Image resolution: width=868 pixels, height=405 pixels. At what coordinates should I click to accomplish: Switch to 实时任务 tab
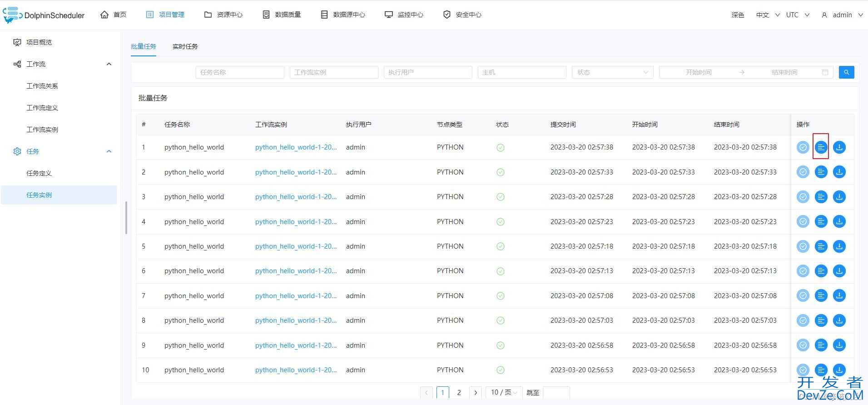pos(185,46)
